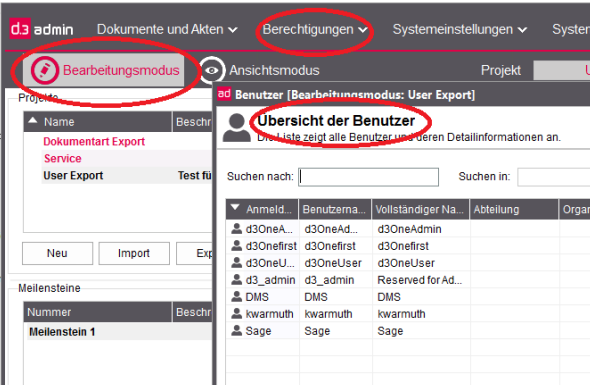The image size is (590, 385).
Task: Sort projects by Name column
Action: click(x=97, y=122)
